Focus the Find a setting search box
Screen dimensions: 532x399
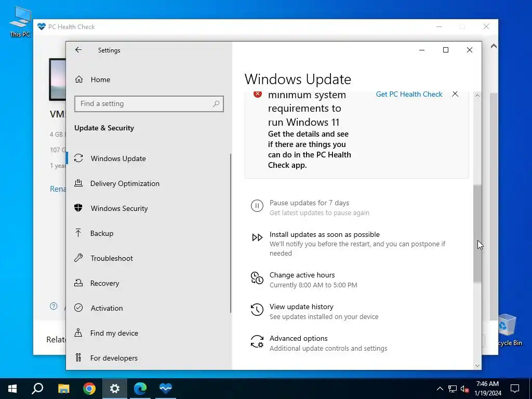click(x=149, y=104)
